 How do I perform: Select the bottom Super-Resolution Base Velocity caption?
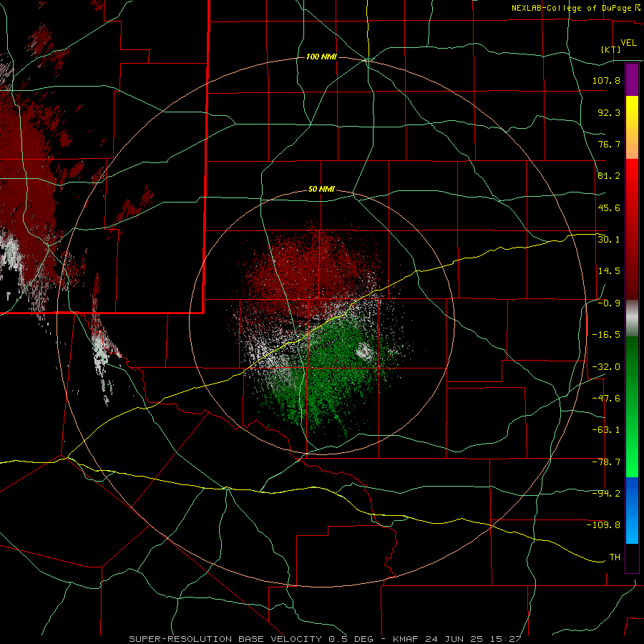pos(325,639)
